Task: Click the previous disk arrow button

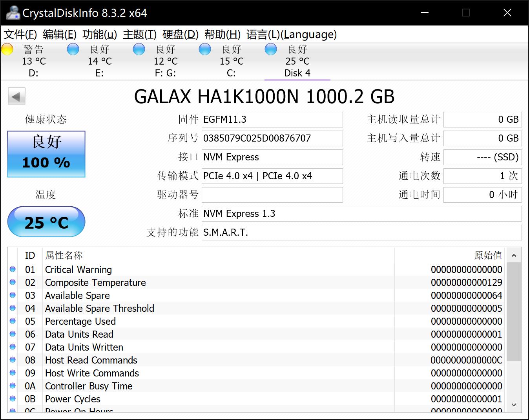Action: click(16, 96)
